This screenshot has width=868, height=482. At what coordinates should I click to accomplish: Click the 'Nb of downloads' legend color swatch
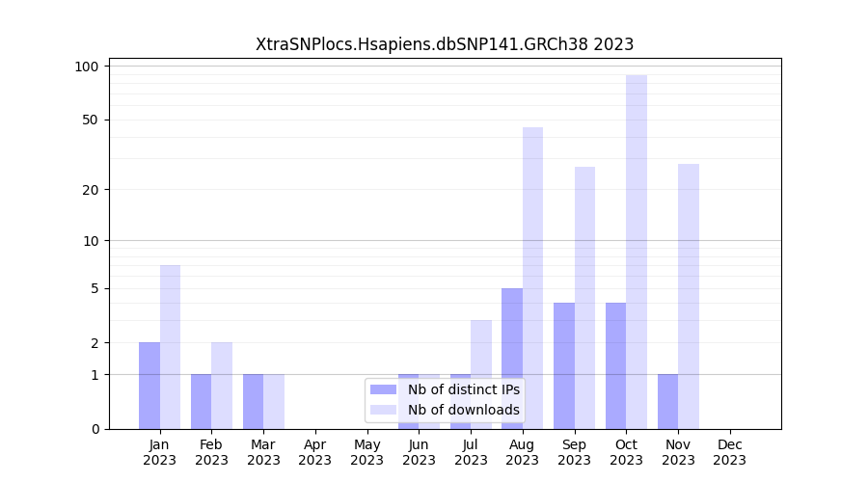[384, 410]
